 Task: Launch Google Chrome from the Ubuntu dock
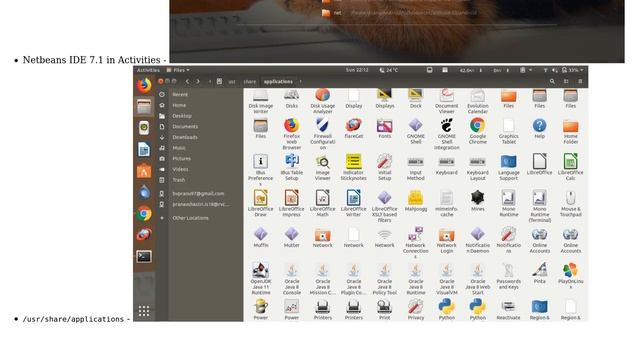point(144,213)
